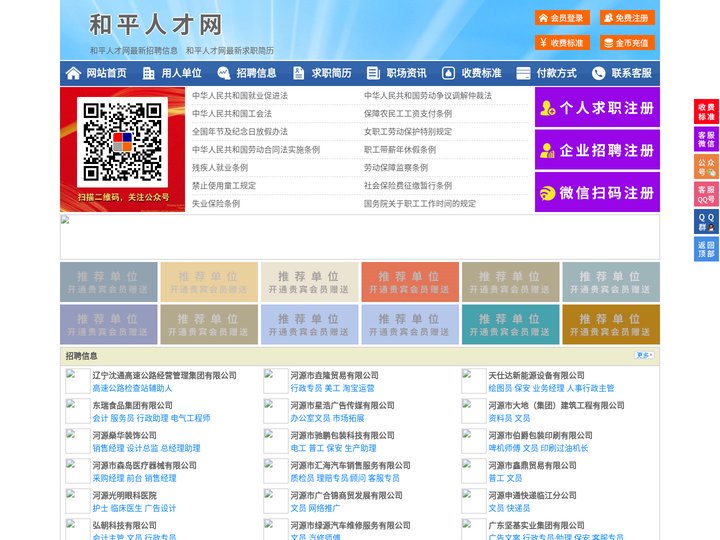
Task: Open link 保障农民工工资支付条例
Action: pyautogui.click(x=408, y=113)
